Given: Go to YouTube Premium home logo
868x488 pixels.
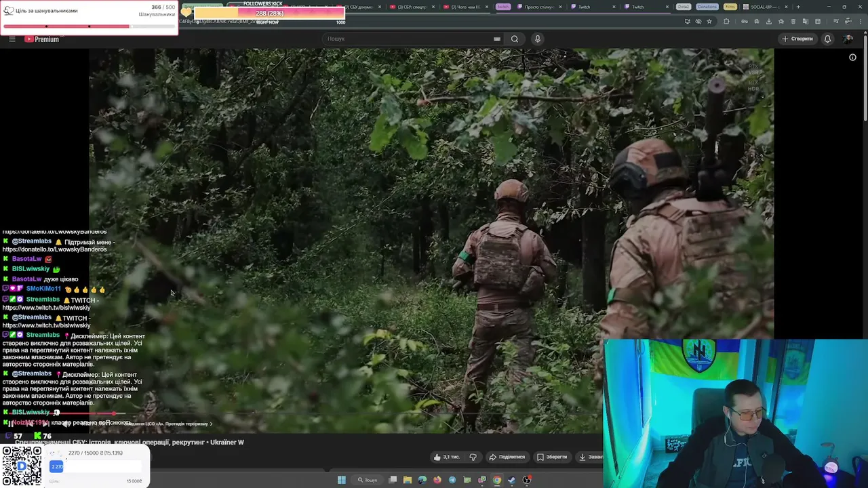Looking at the screenshot, I should 42,39.
